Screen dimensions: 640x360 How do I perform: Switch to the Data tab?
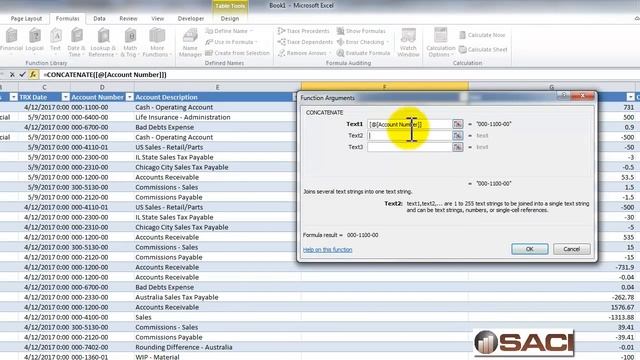click(x=99, y=19)
